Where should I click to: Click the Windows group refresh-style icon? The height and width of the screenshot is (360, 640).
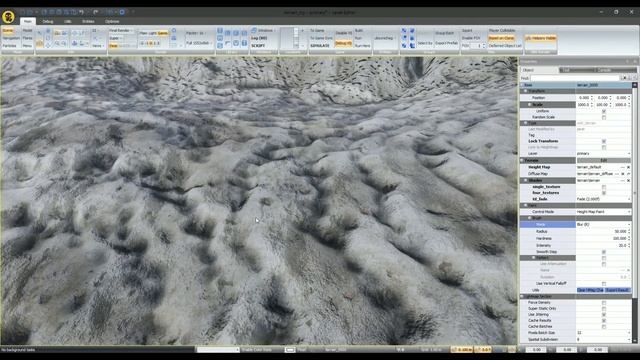point(254,31)
